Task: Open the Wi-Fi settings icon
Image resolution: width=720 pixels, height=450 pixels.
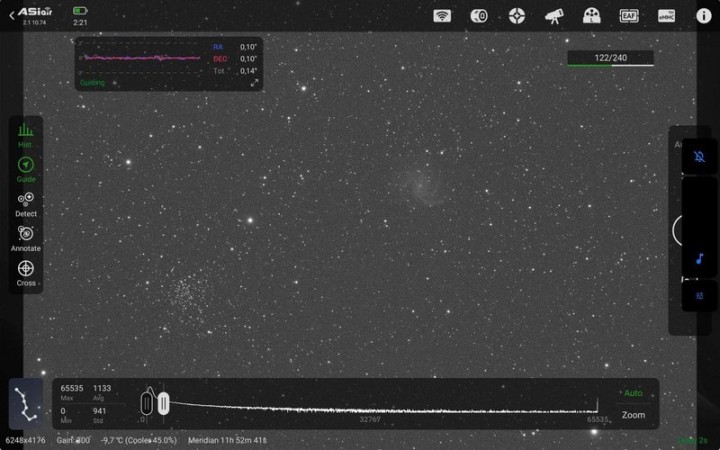Action: 442,15
